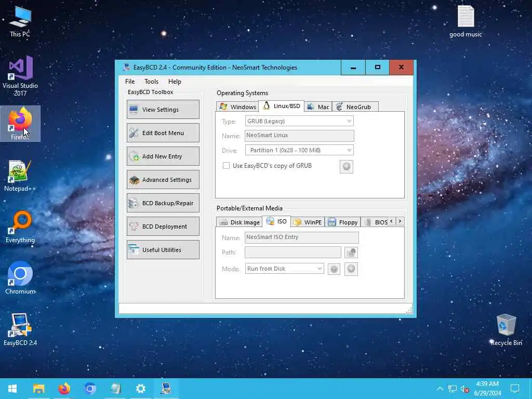Open the View Settings toolbox button
Viewport: 532px width, 399px height.
tap(163, 109)
